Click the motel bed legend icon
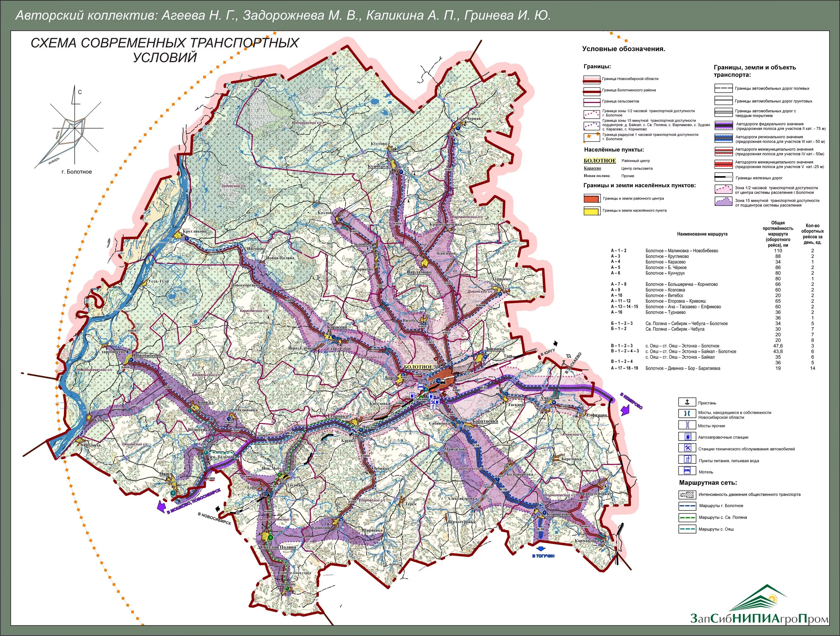This screenshot has width=840, height=636. [x=687, y=471]
